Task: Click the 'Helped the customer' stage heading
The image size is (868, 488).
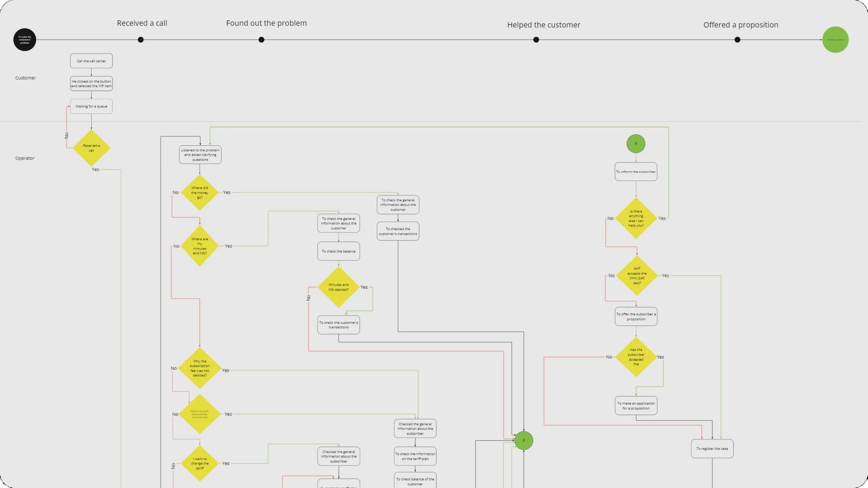Action: (x=544, y=25)
